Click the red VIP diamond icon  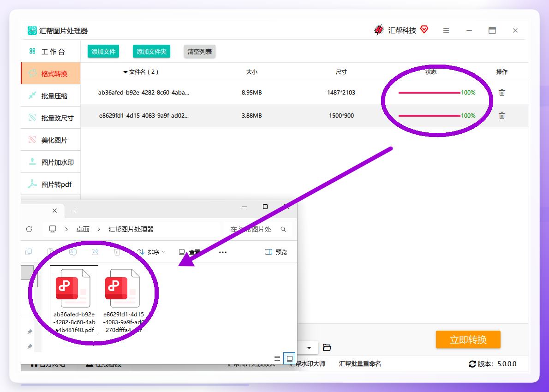click(424, 30)
